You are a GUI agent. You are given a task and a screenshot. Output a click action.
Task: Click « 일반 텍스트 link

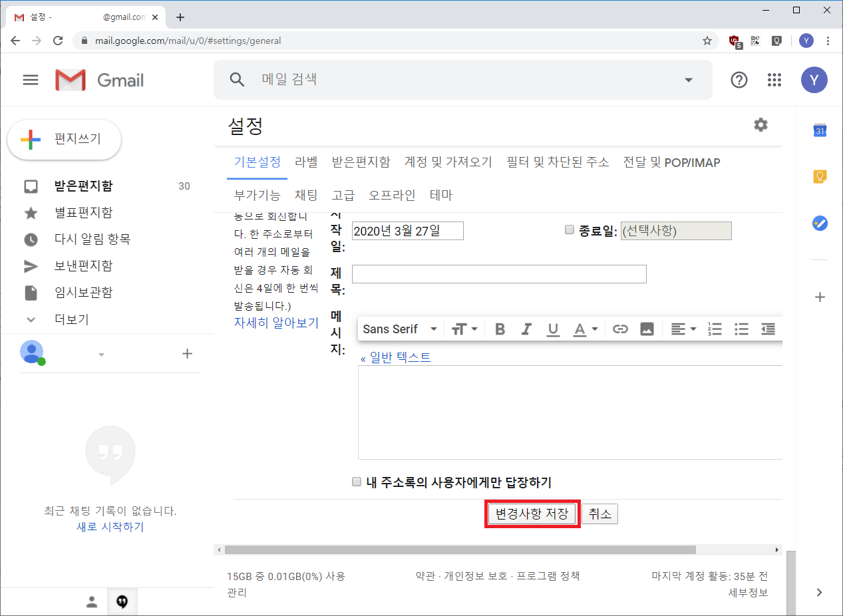click(395, 357)
